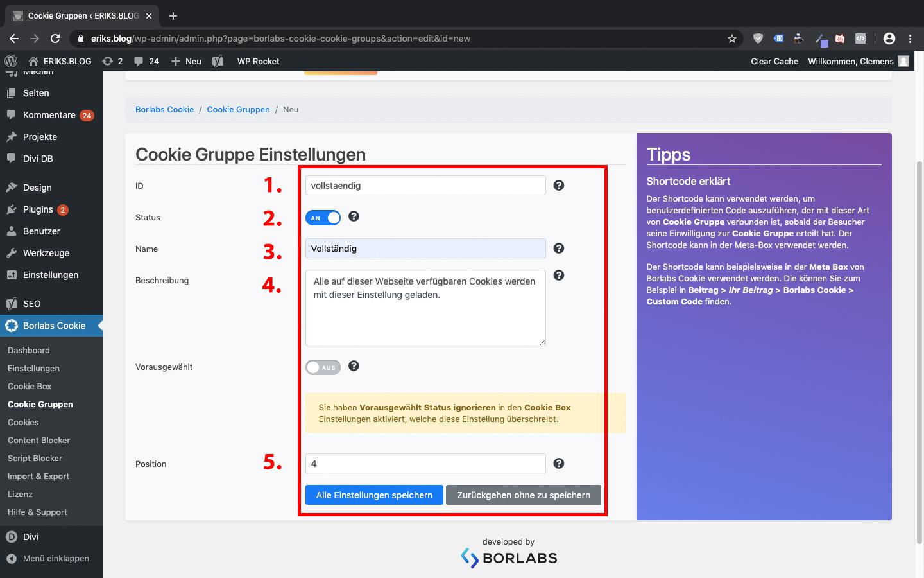Image resolution: width=924 pixels, height=578 pixels.
Task: Click the help icon beside Status toggle
Action: (x=354, y=216)
